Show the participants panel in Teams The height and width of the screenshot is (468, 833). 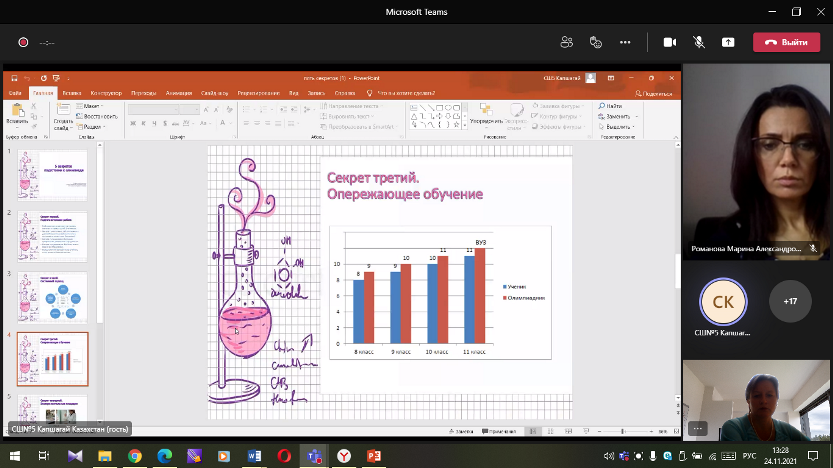(567, 42)
